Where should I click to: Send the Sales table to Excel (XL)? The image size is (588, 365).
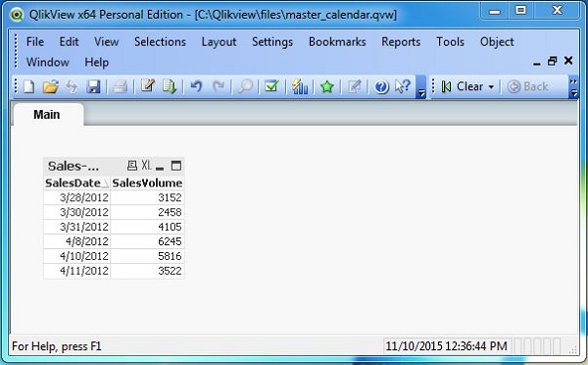pos(146,165)
